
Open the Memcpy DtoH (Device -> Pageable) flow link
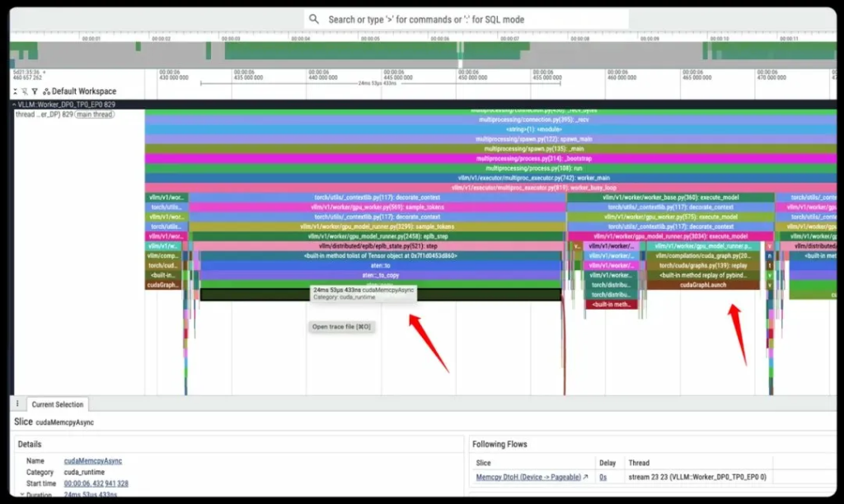[x=528, y=477]
